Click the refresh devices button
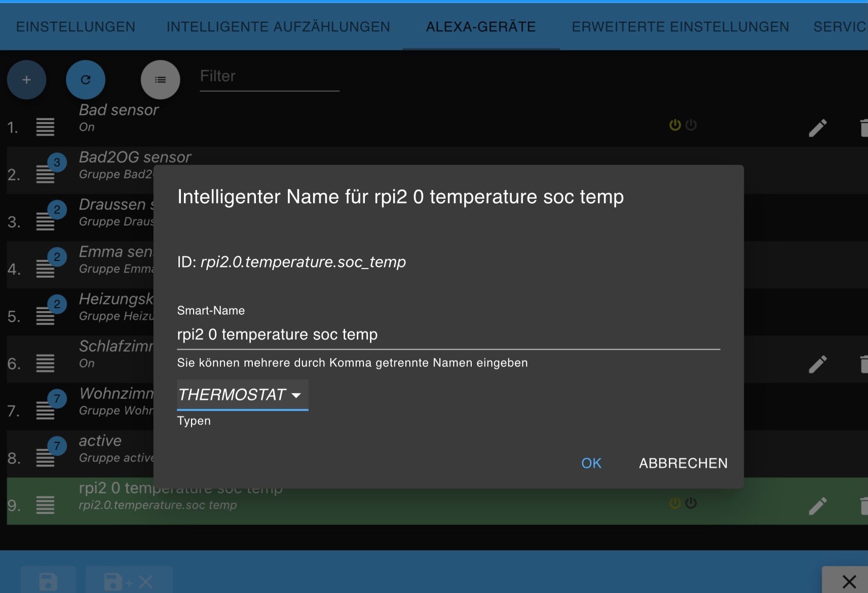This screenshot has width=868, height=593. [x=86, y=80]
